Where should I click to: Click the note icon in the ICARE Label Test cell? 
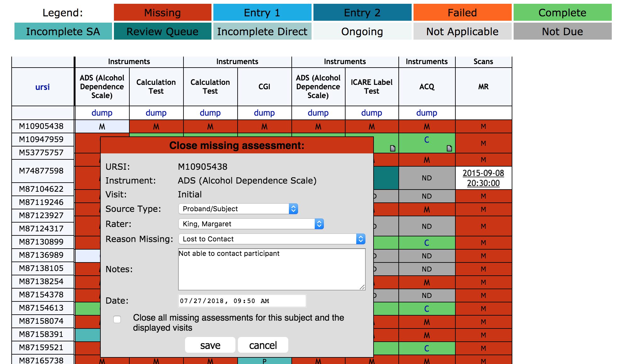(x=393, y=148)
